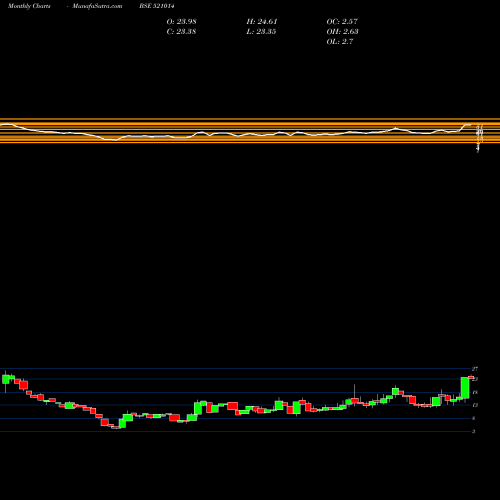Select the first green candle at chart's left end
The height and width of the screenshot is (500, 500).
(x=6, y=379)
